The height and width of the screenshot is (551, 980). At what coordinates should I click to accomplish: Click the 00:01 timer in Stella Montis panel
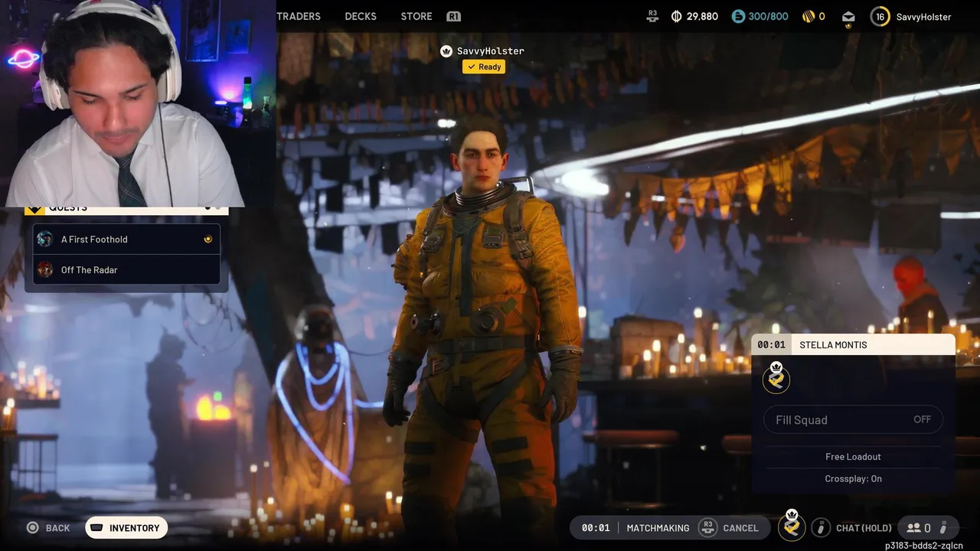[771, 344]
